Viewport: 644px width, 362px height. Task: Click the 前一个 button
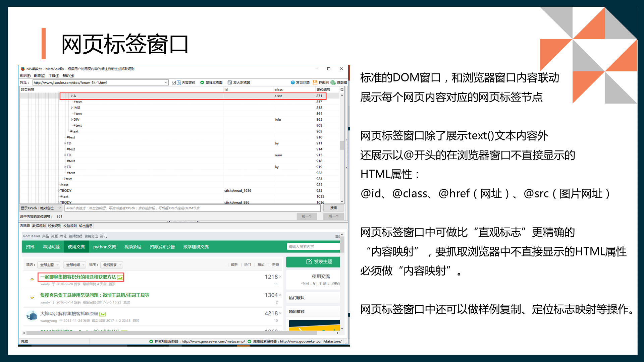pyautogui.click(x=307, y=216)
